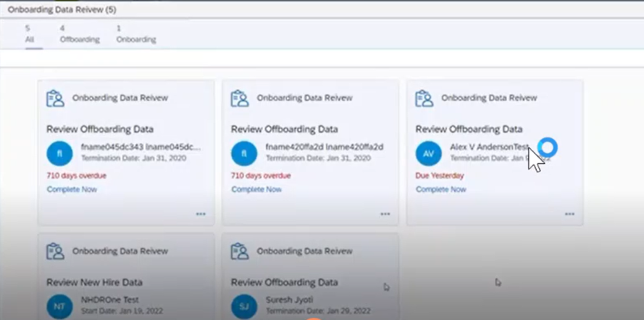
Task: Click Onboarding Data Reivew title on NHDROne Test card
Action: click(120, 251)
